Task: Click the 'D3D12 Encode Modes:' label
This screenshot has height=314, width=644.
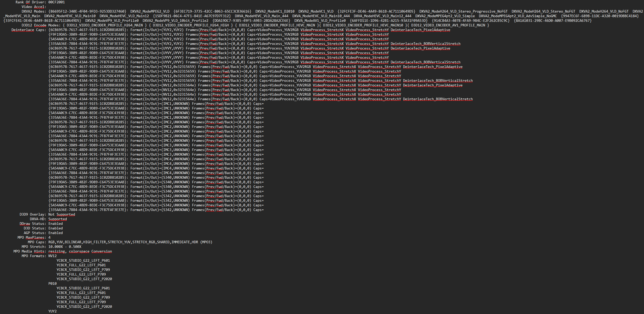Action: (x=41, y=25)
